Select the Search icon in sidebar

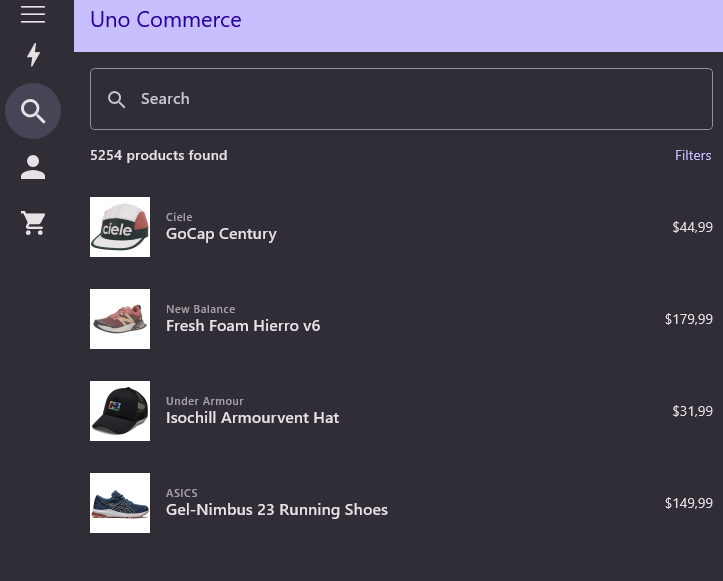33,111
